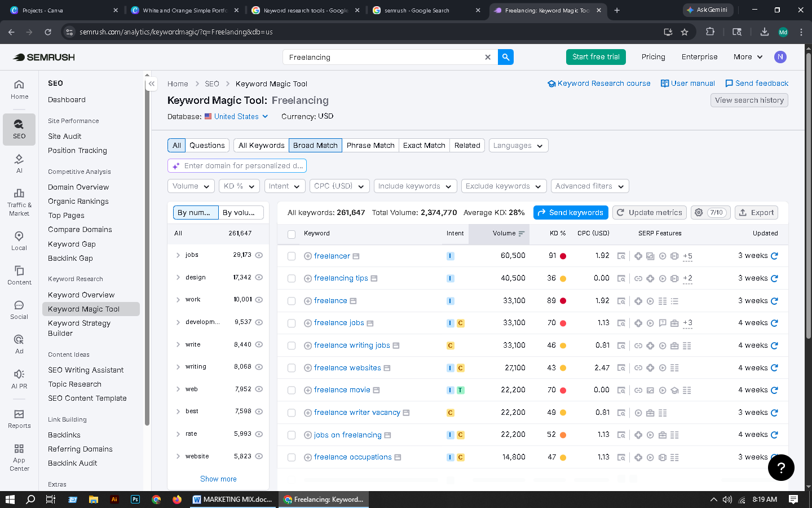Image resolution: width=812 pixels, height=508 pixels.
Task: Select the Questions tab
Action: pyautogui.click(x=207, y=145)
